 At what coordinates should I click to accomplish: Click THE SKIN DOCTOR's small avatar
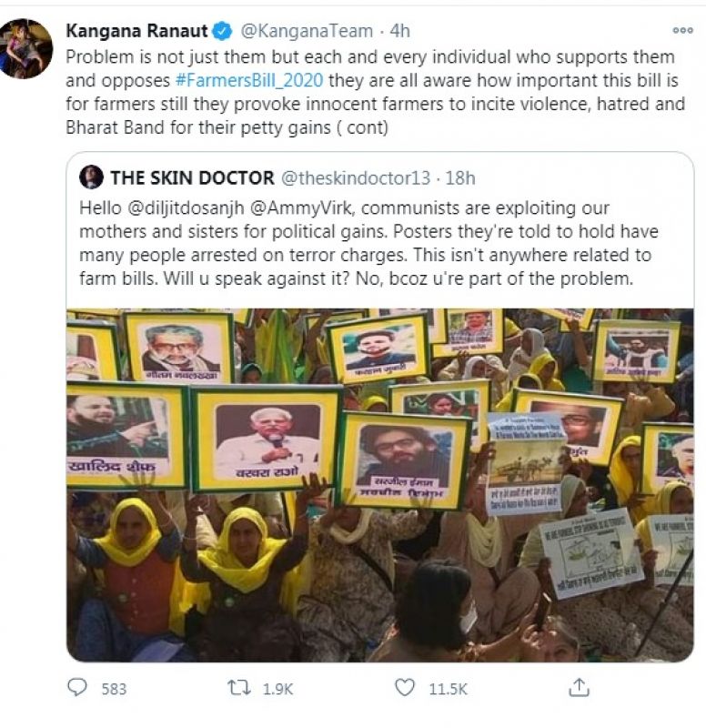[x=91, y=177]
